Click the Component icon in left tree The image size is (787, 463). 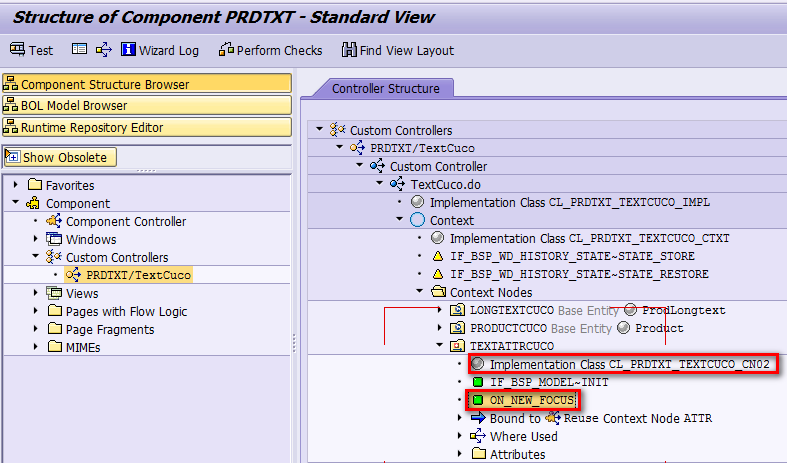[x=33, y=203]
